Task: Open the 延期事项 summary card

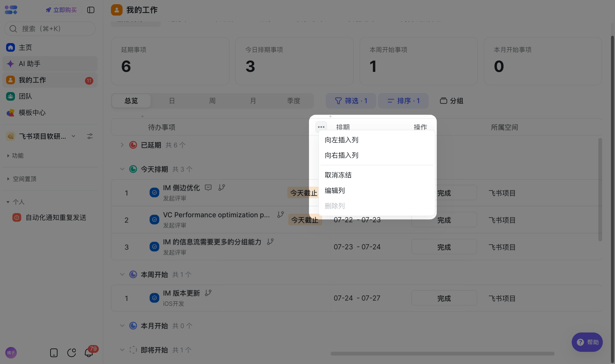Action: 170,61
